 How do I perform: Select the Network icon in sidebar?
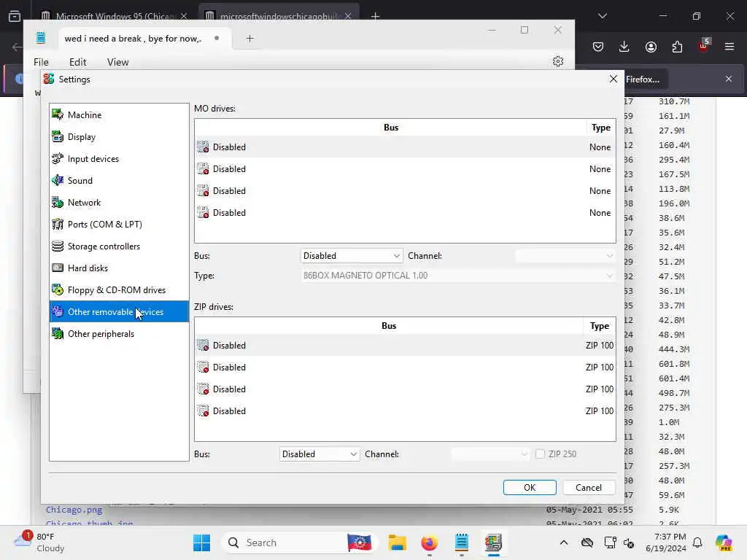pos(58,203)
